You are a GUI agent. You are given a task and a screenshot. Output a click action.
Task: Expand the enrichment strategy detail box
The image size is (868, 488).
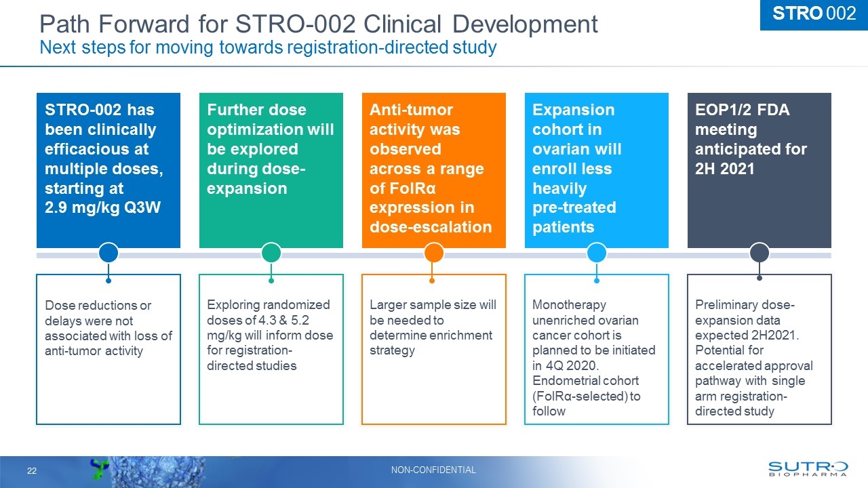point(433,349)
